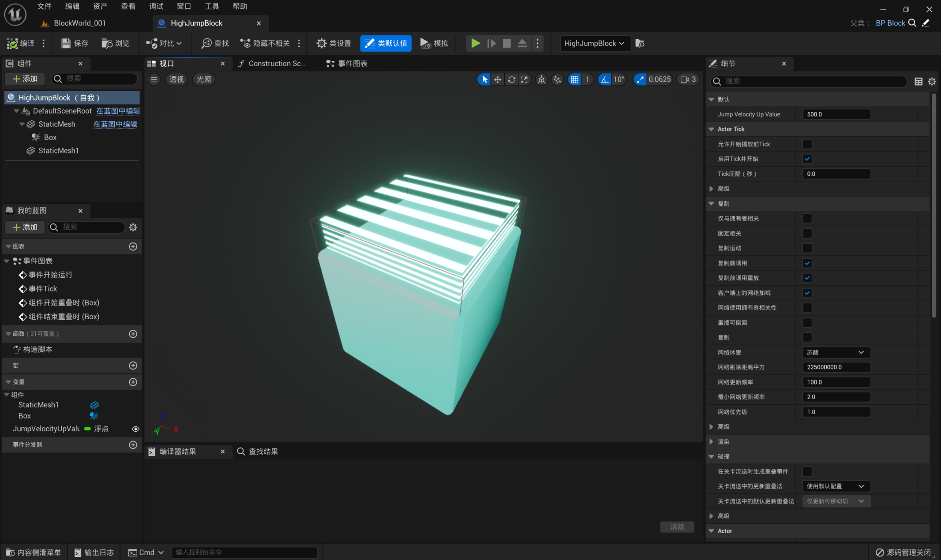Toggle grid snapping icon in viewport toolbar
The width and height of the screenshot is (941, 560).
[574, 79]
